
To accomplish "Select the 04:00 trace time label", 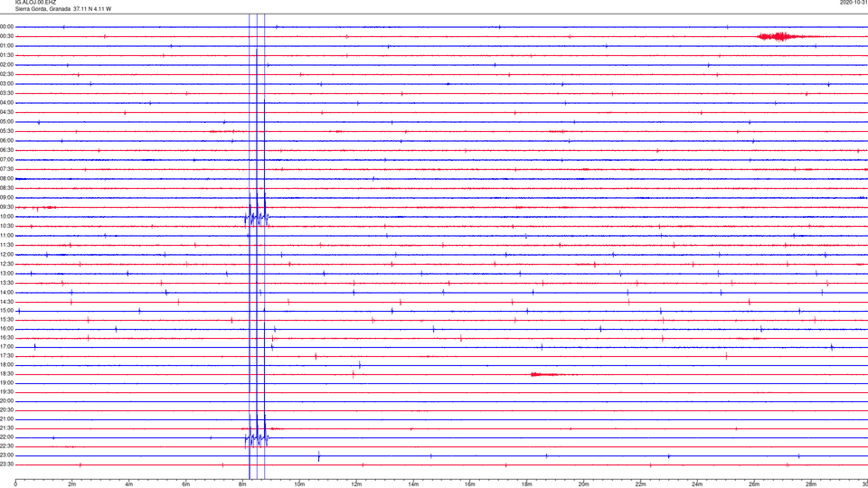I will coord(6,102).
